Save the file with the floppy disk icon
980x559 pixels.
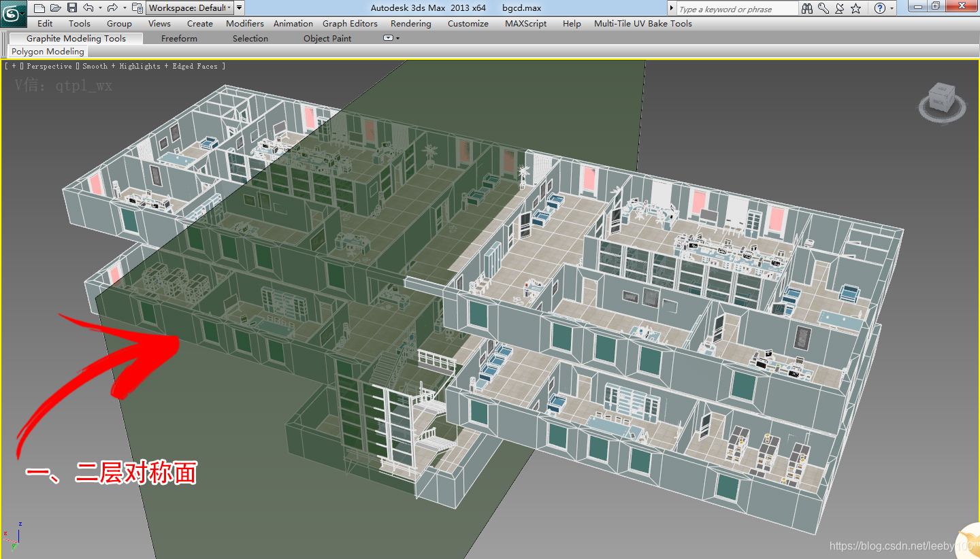point(72,8)
